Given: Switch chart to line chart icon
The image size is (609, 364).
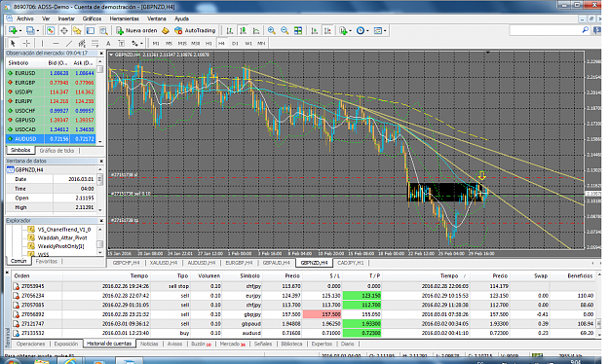Looking at the screenshot, I should tap(256, 30).
